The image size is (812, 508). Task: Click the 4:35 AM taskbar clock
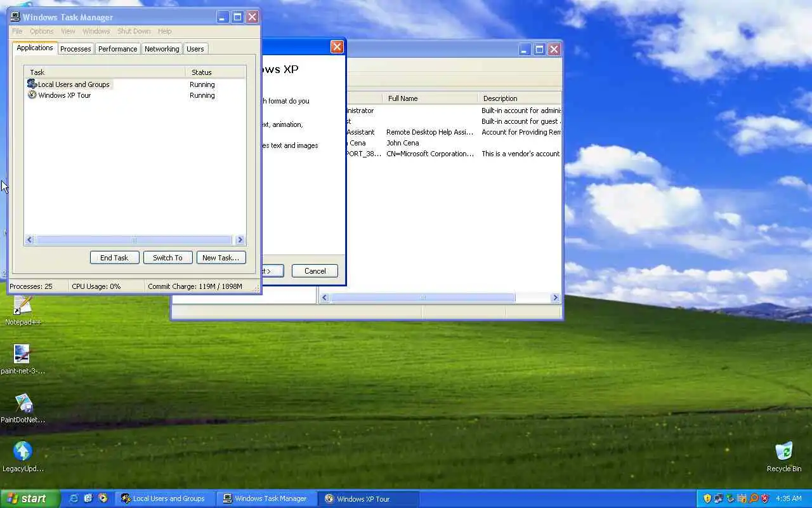[789, 498]
